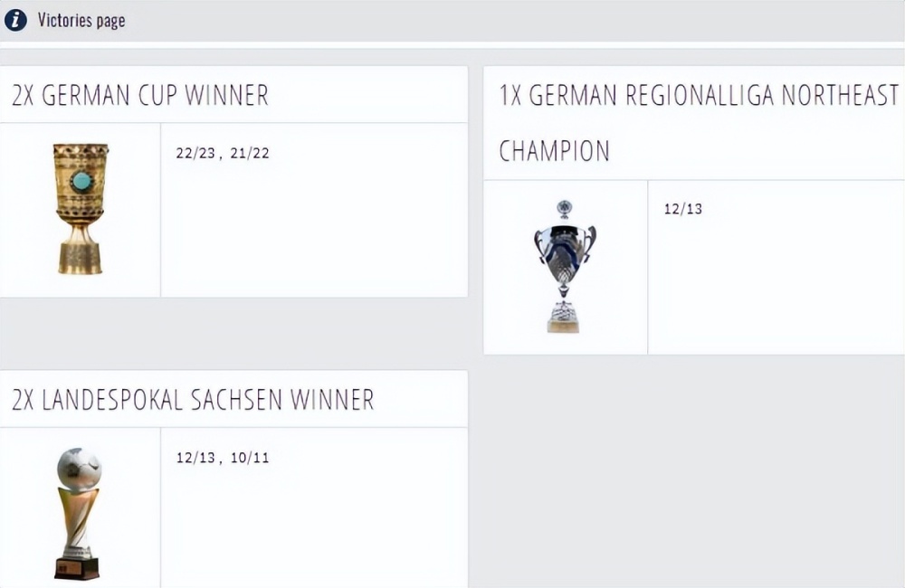Click the dark wooden base of Landespokal trophy
Image resolution: width=905 pixels, height=588 pixels.
tap(77, 568)
